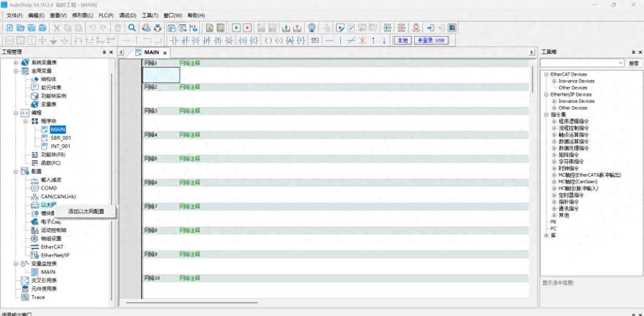644x316 pixels.
Task: Insert a function block {F} element
Action: coord(301,40)
